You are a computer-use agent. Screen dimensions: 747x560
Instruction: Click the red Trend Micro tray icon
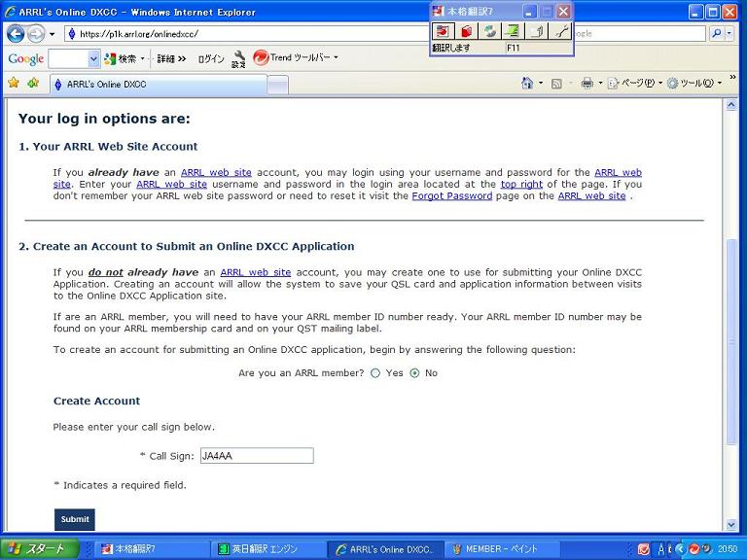(x=694, y=549)
